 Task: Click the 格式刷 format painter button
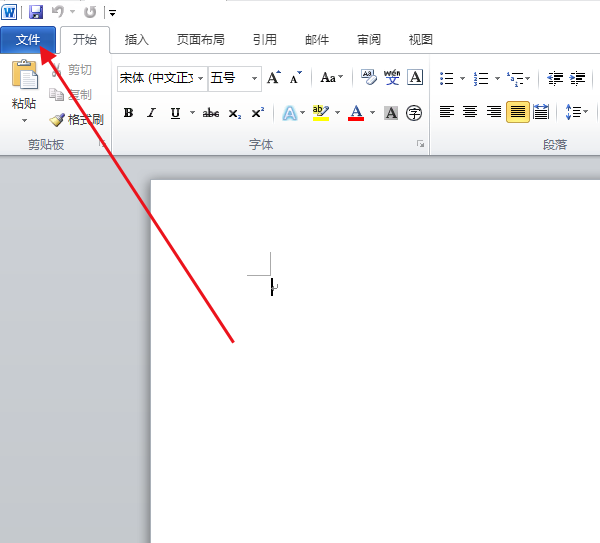coord(77,120)
